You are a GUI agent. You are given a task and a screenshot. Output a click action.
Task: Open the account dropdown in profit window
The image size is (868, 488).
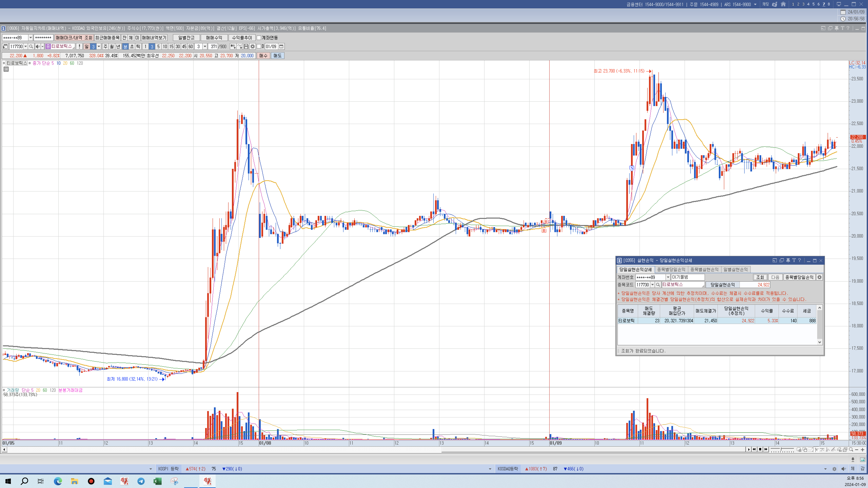668,277
